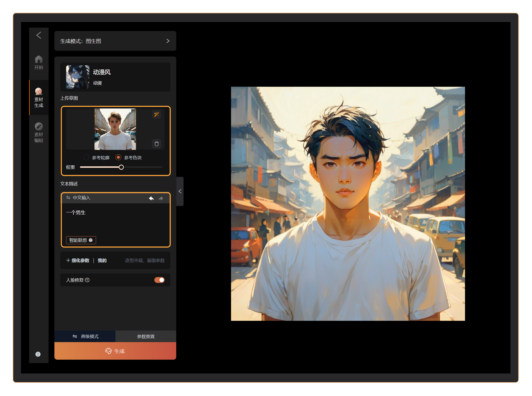The width and height of the screenshot is (532, 396).
Task: Toggle the 人脸修复 switch
Action: click(x=159, y=280)
